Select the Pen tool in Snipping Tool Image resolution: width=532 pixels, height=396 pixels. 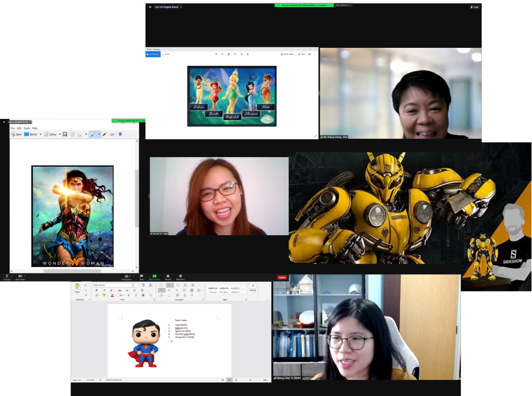(x=94, y=135)
